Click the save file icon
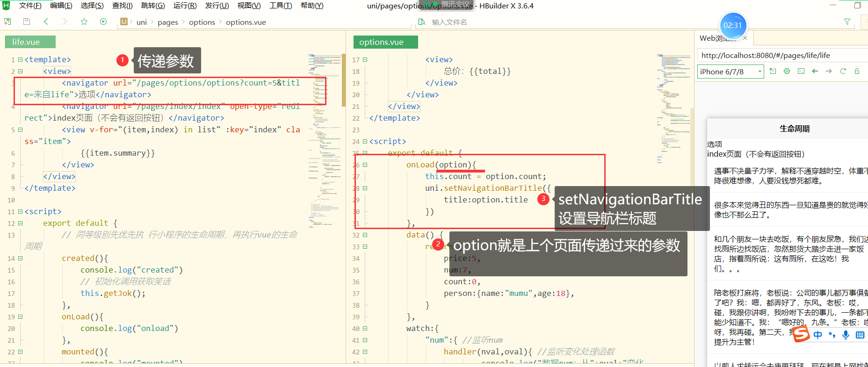 [x=27, y=22]
